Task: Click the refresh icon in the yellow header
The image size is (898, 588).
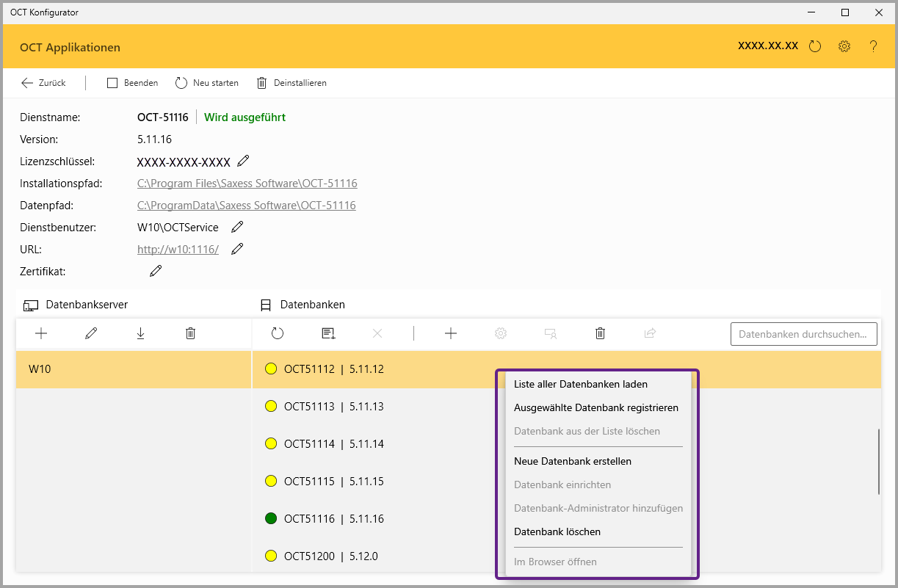Action: pyautogui.click(x=814, y=46)
